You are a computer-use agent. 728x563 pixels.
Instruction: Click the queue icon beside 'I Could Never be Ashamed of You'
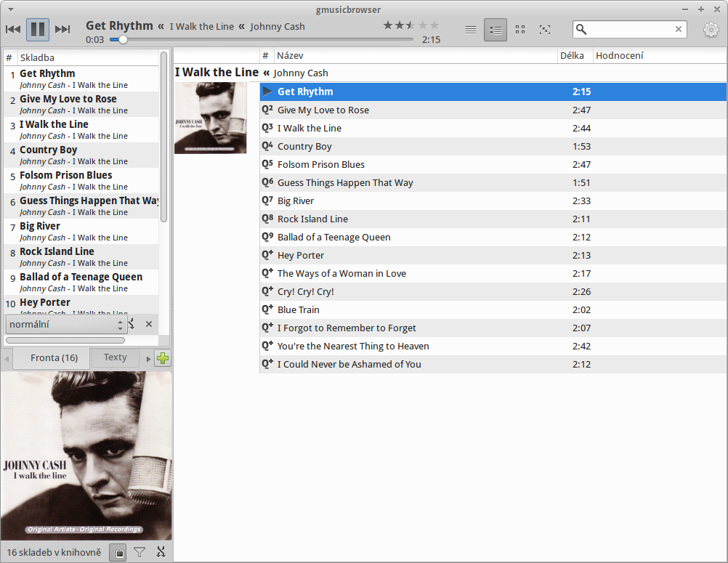(x=267, y=363)
